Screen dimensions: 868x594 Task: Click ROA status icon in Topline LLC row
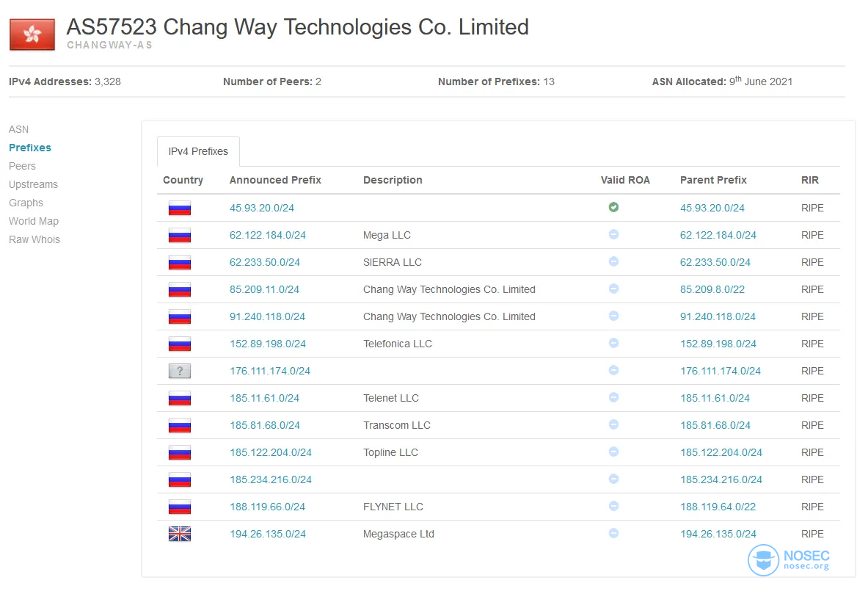(613, 452)
